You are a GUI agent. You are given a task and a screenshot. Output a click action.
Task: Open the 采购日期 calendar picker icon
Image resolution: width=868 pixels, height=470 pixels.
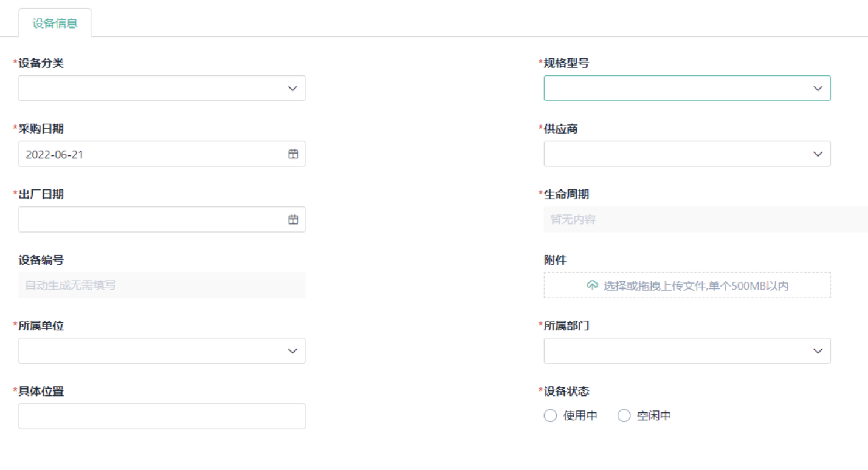294,154
